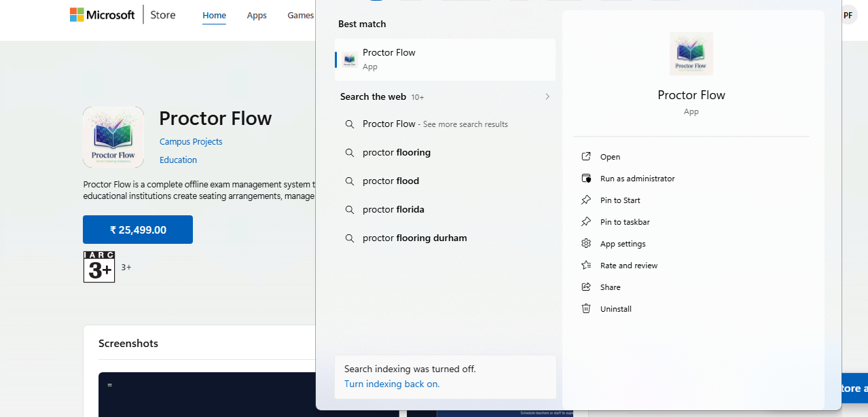Click the Run as administrator shield icon
868x417 pixels.
(586, 179)
